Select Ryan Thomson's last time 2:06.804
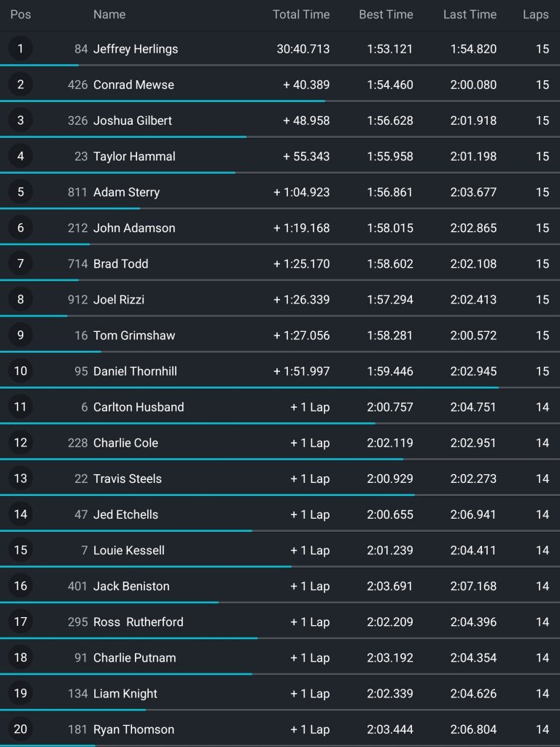The width and height of the screenshot is (560, 747). click(473, 729)
